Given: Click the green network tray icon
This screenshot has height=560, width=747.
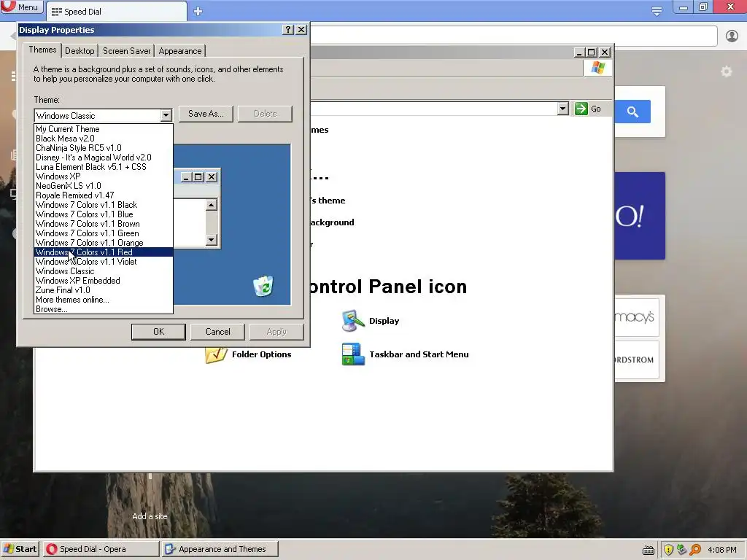Looking at the screenshot, I should pyautogui.click(x=682, y=550).
